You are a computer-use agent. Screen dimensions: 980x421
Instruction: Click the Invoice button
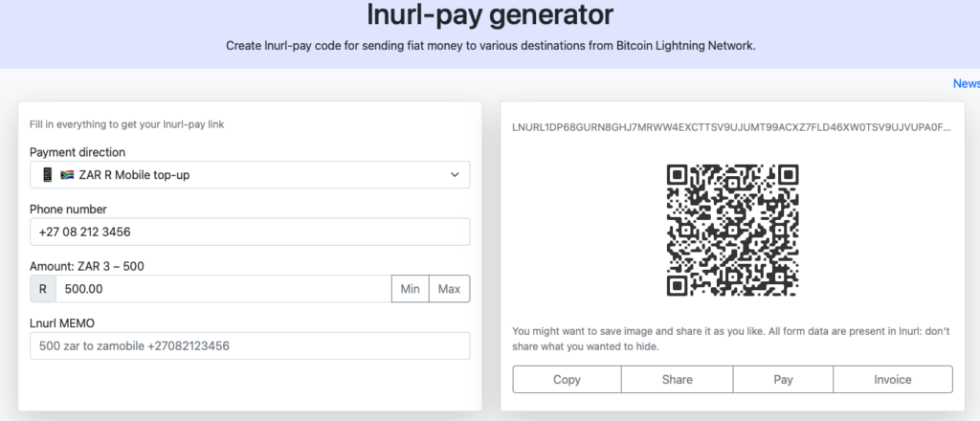pyautogui.click(x=893, y=379)
